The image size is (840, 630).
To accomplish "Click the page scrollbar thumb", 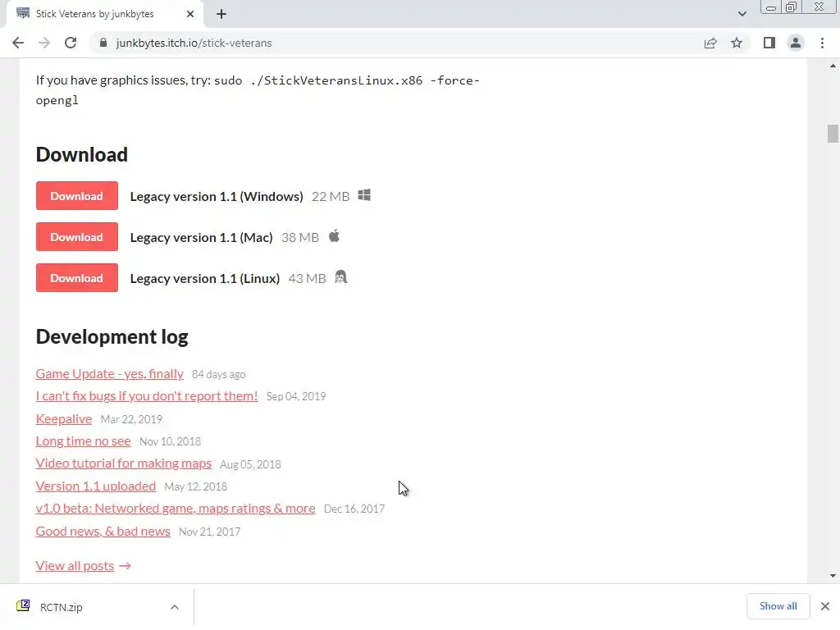I will 832,134.
